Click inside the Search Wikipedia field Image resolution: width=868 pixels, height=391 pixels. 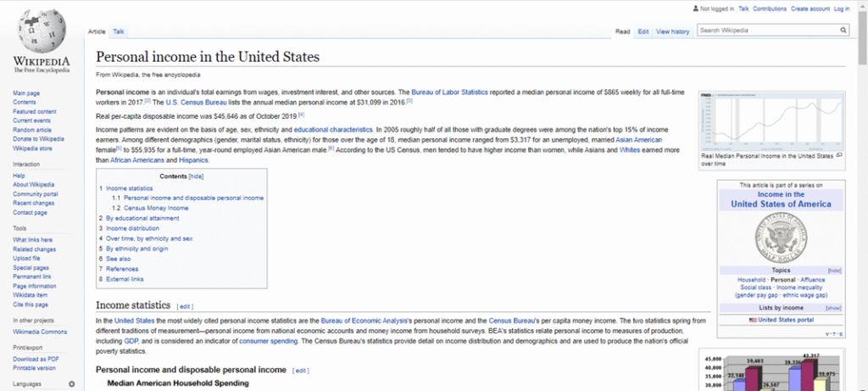767,31
